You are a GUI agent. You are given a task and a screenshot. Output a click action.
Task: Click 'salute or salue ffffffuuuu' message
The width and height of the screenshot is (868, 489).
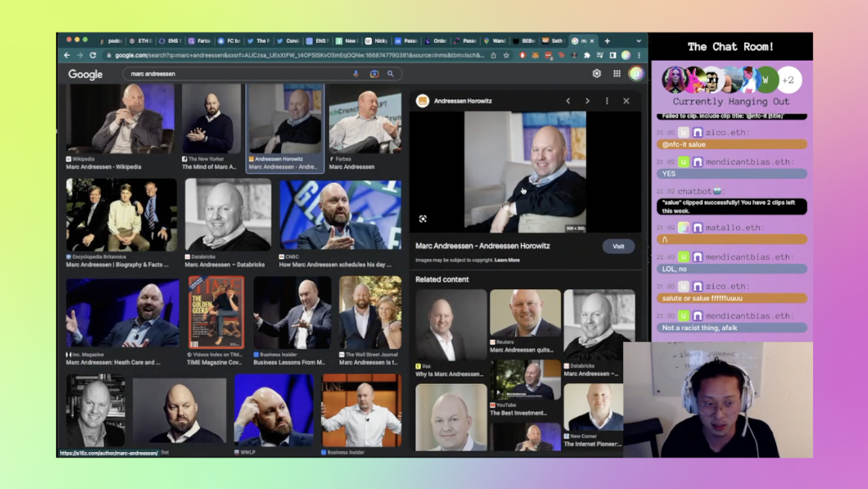click(x=732, y=298)
